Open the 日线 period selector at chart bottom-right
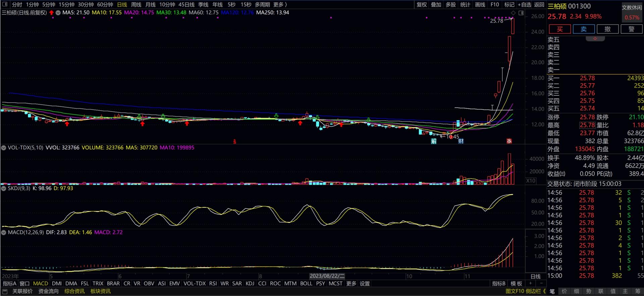The image size is (644, 296). click(535, 277)
